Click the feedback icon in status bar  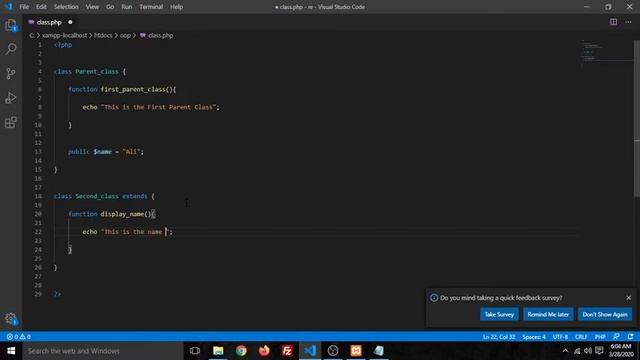616,337
